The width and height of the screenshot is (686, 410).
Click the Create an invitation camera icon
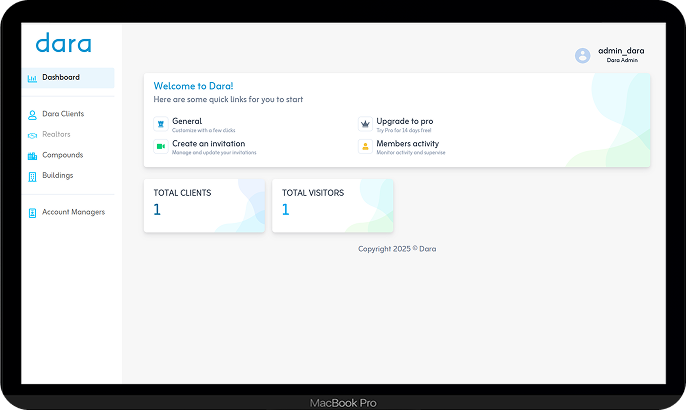[161, 146]
